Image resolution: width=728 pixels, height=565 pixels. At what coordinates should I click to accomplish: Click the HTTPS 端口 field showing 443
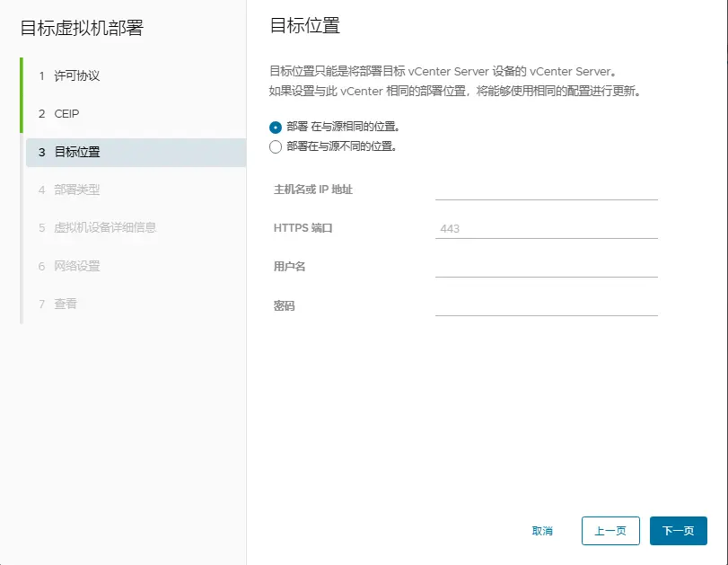point(546,228)
